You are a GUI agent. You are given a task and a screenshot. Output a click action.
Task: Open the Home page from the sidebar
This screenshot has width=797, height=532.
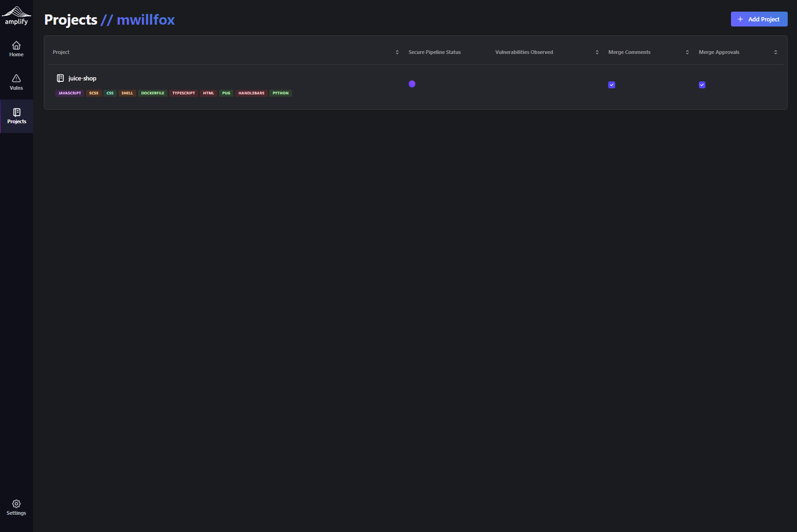point(16,49)
